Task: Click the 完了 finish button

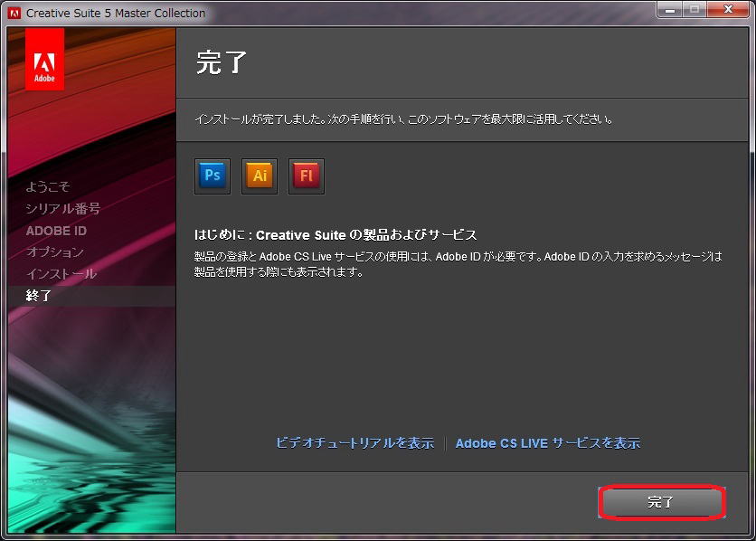Action: click(661, 502)
